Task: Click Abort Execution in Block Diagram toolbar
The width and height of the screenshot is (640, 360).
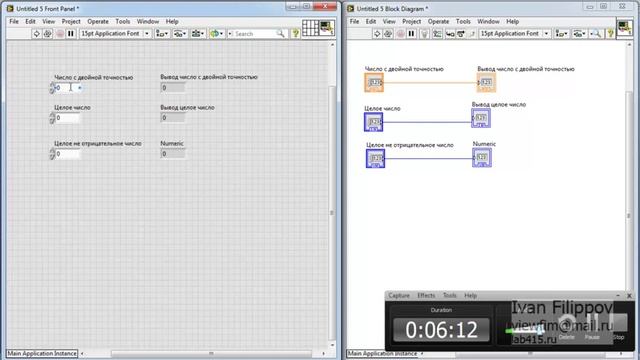Action: pos(400,33)
